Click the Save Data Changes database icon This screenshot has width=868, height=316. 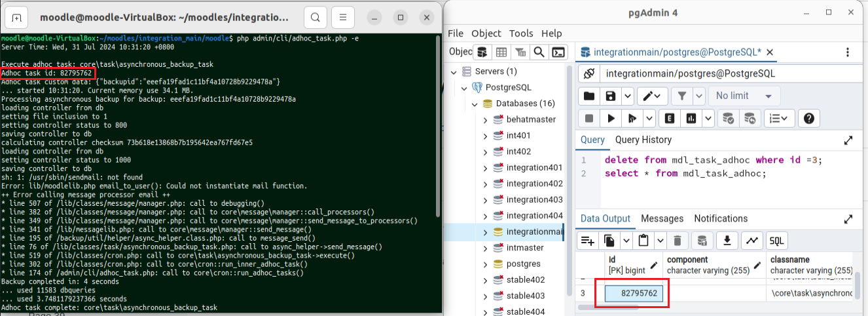click(702, 241)
